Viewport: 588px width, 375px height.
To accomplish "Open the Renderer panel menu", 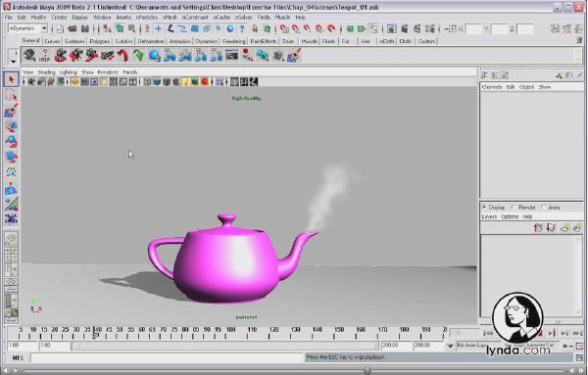I will click(x=108, y=72).
